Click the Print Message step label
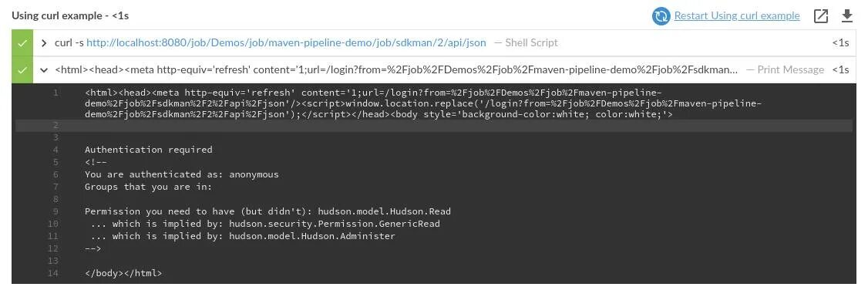 (x=790, y=70)
